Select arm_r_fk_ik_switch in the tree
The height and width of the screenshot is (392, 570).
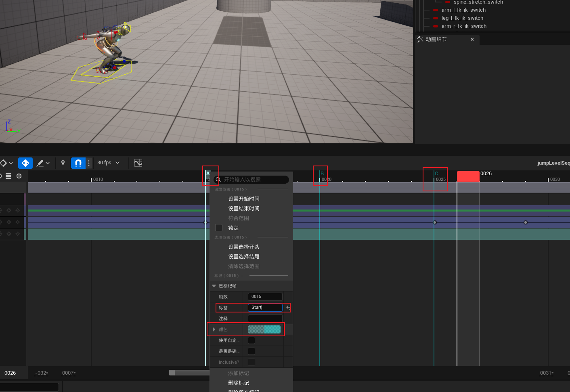tap(464, 26)
